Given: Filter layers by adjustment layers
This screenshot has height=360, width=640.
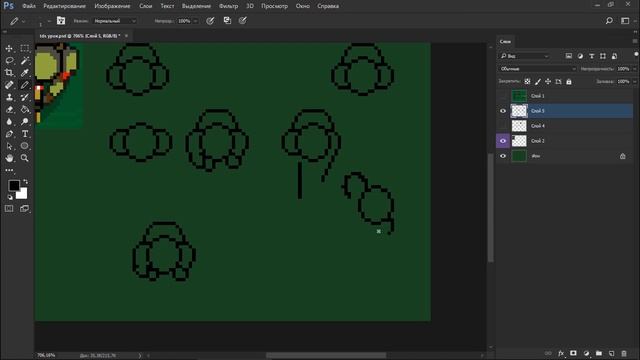Looking at the screenshot, I should 580,56.
